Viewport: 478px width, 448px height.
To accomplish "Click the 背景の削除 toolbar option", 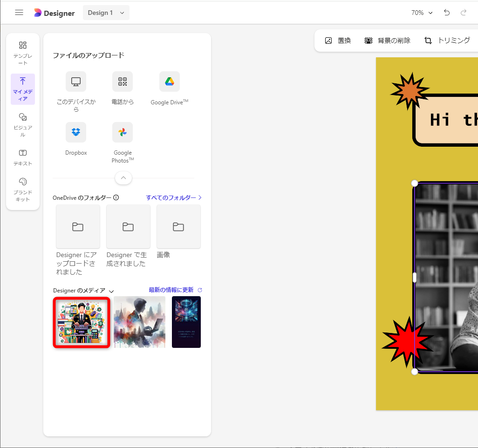I will [387, 41].
